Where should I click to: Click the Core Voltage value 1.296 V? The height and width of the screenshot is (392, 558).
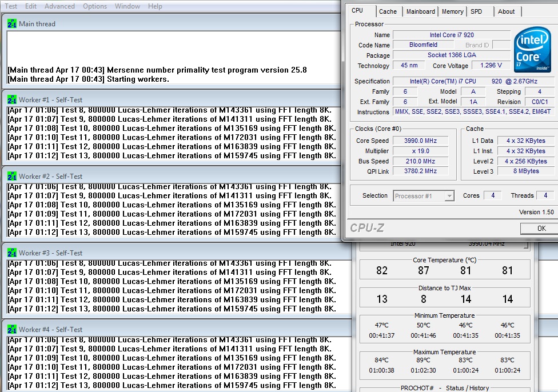[491, 66]
